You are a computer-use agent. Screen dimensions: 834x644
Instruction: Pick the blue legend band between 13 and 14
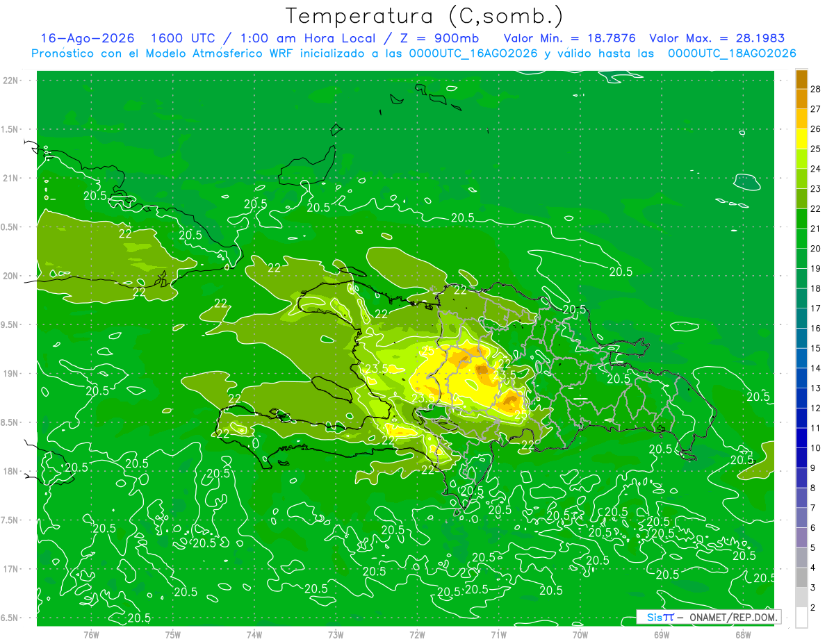tap(801, 377)
